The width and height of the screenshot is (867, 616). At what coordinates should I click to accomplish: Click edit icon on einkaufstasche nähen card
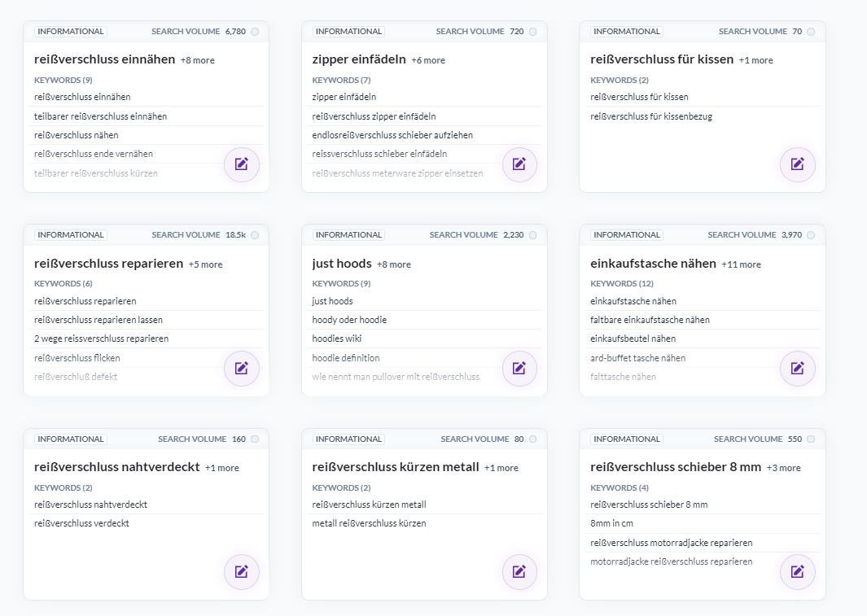[797, 369]
